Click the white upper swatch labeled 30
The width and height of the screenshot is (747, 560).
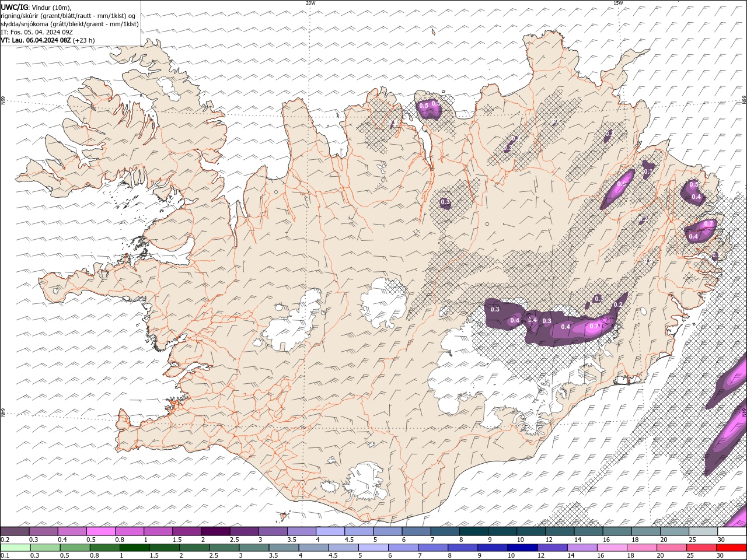731,531
